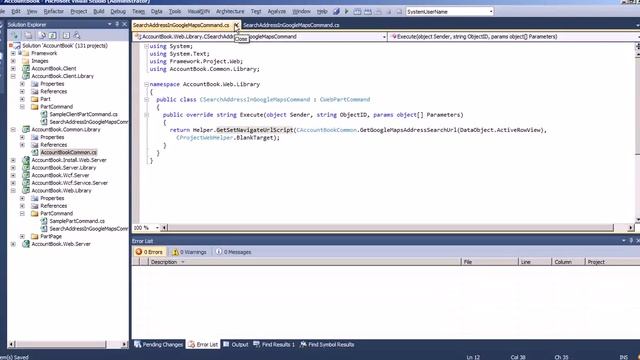This screenshot has width=640, height=360.
Task: Collapse the AccountBook.Web.Library project node
Action: point(13,191)
